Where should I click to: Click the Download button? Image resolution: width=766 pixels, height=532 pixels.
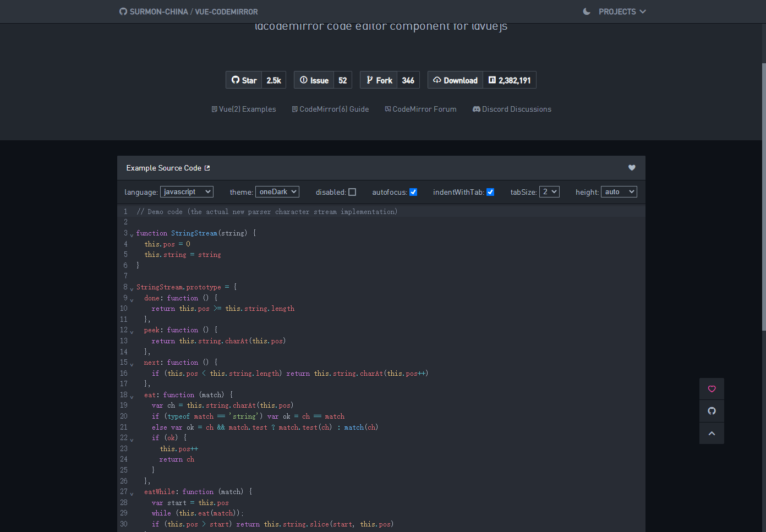coord(456,80)
